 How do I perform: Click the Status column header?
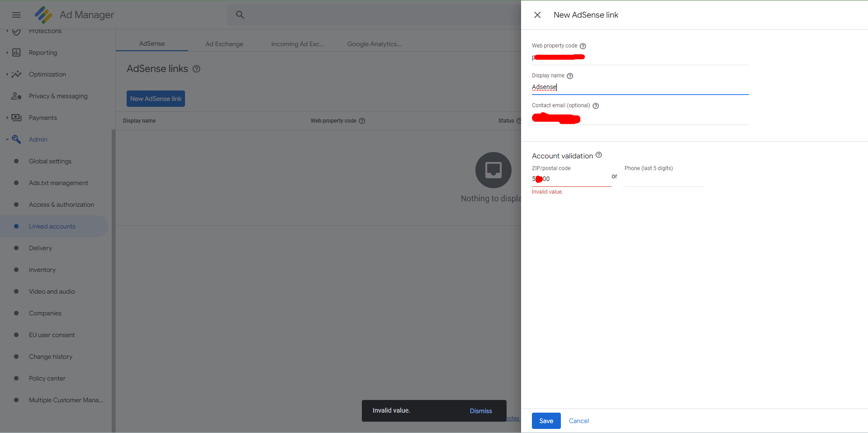pyautogui.click(x=506, y=121)
